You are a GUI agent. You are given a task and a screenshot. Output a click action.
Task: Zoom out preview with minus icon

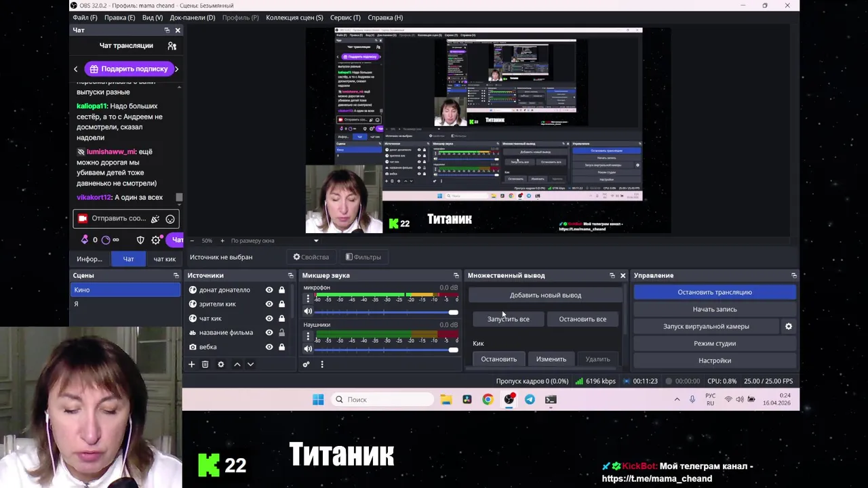coord(191,241)
